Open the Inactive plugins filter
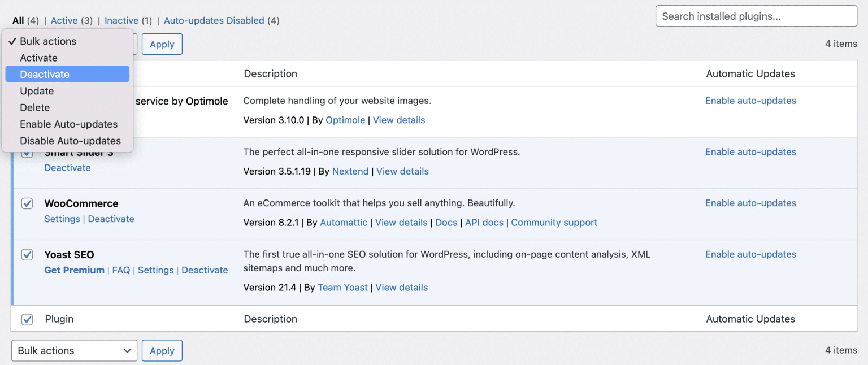 [x=121, y=20]
